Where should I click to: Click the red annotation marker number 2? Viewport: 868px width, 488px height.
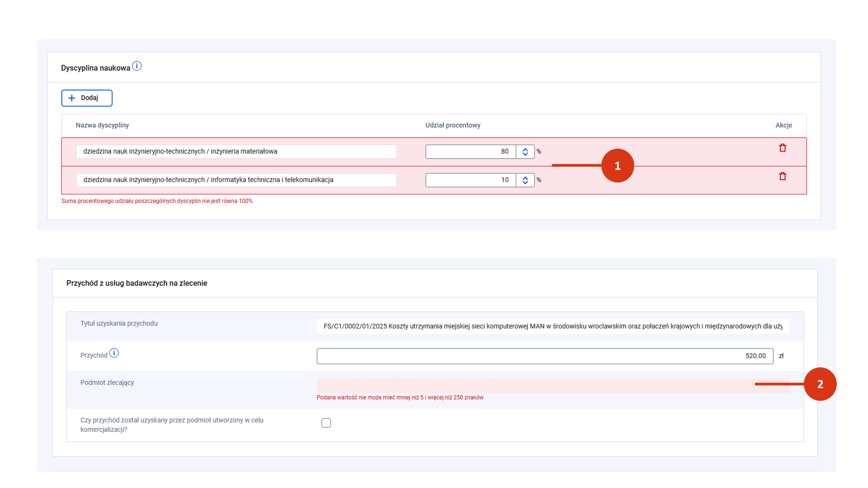(820, 384)
